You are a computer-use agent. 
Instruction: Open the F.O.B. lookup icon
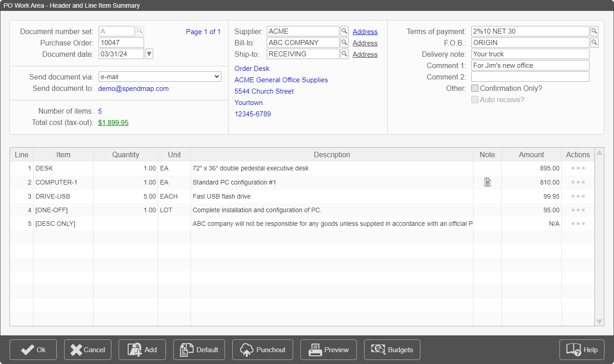click(x=594, y=42)
